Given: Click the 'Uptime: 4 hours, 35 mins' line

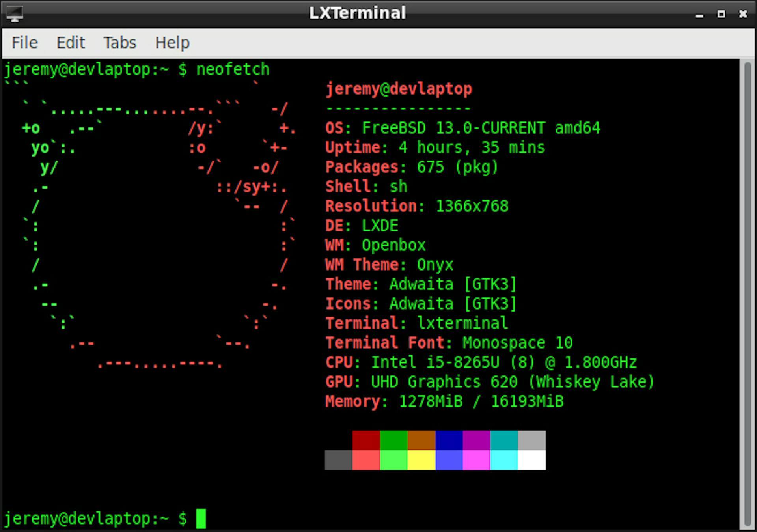Looking at the screenshot, I should (x=435, y=147).
